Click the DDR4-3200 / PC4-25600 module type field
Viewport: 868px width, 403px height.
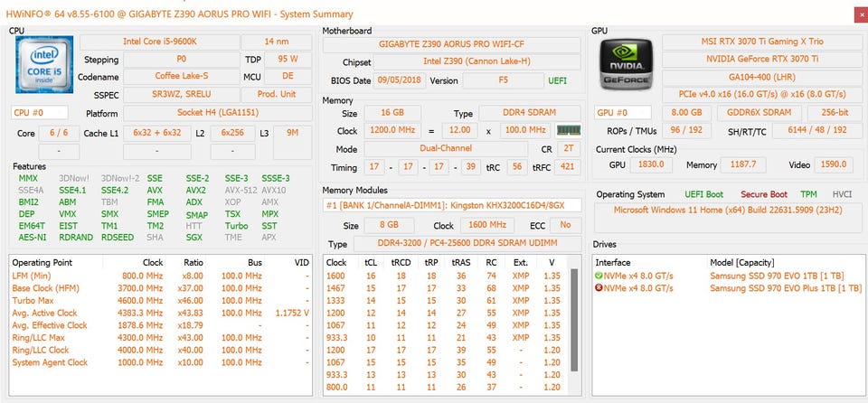coord(467,244)
